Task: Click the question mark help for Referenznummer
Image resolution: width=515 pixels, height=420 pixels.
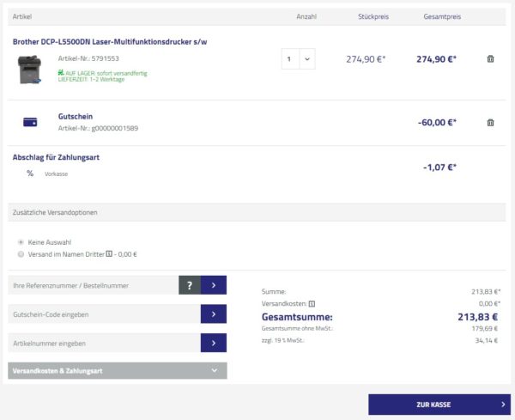Action: [x=190, y=285]
